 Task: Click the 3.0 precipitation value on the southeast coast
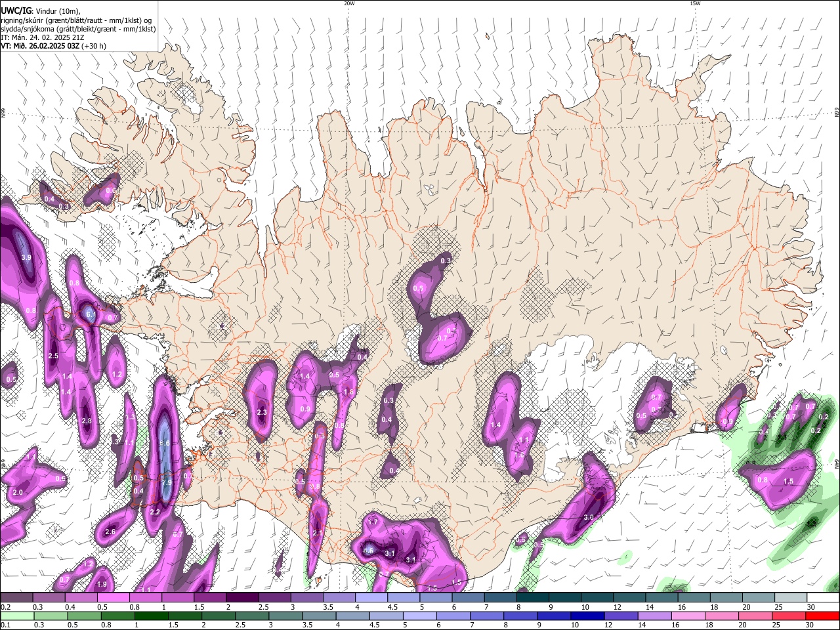(x=589, y=517)
